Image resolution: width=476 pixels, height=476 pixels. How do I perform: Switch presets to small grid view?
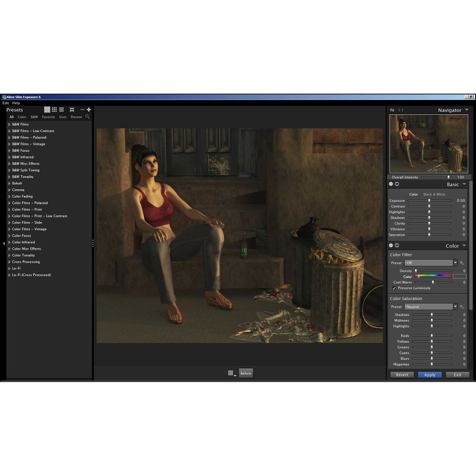coord(54,110)
